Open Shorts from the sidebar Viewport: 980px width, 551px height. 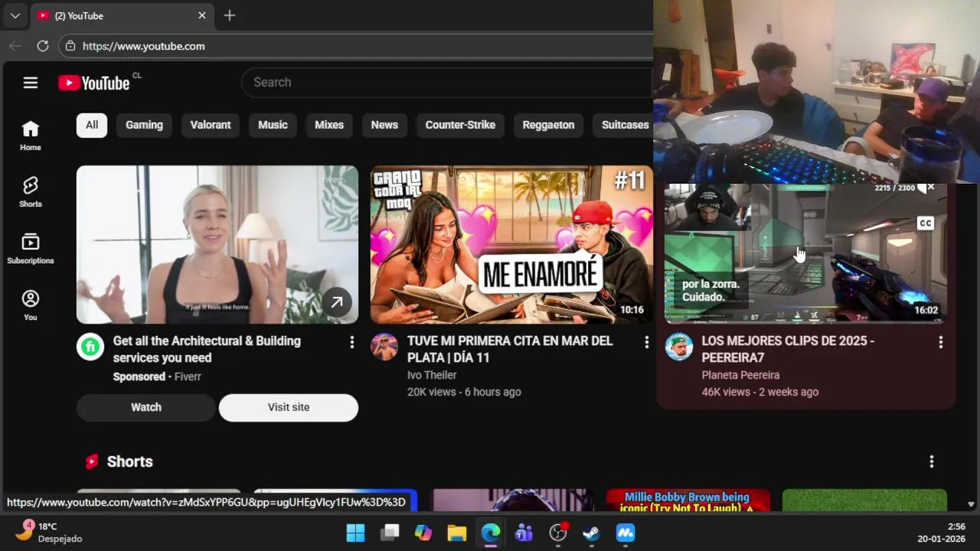31,192
